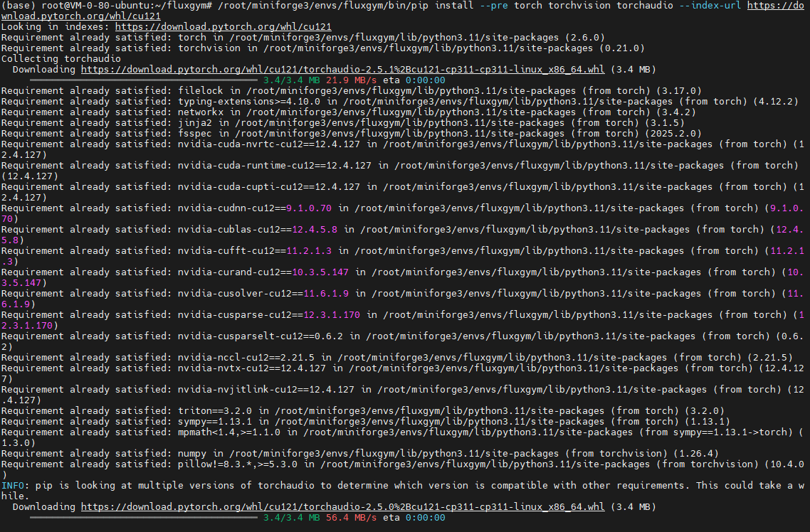
Task: Click the '--pre' flag in the command
Action: [494, 6]
